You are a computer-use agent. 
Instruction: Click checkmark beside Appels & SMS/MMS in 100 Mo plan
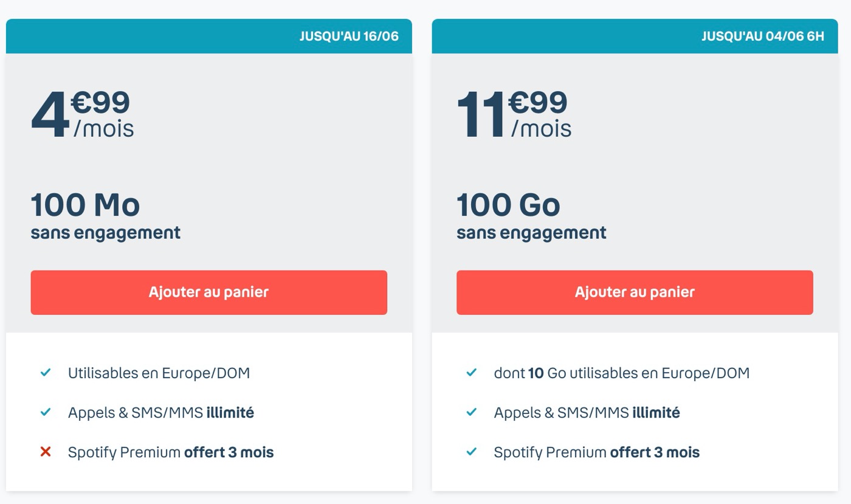point(46,412)
